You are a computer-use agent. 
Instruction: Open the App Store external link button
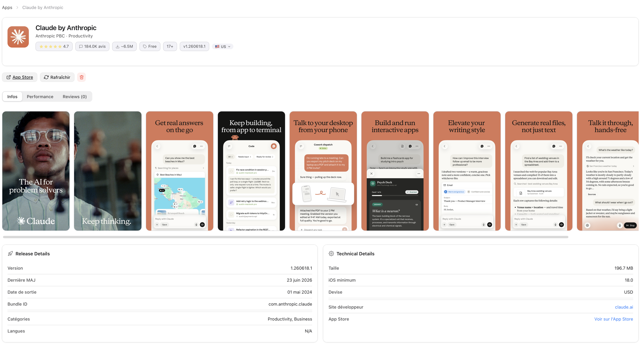point(20,77)
